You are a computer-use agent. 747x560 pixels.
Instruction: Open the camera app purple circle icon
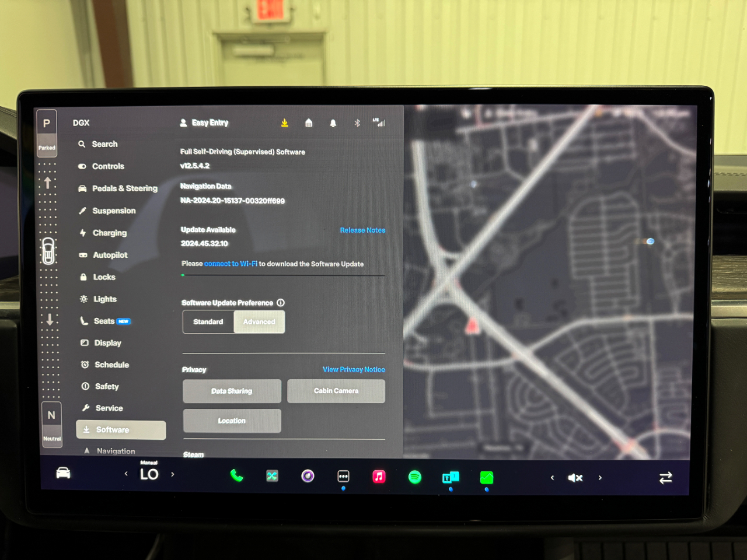pos(308,476)
